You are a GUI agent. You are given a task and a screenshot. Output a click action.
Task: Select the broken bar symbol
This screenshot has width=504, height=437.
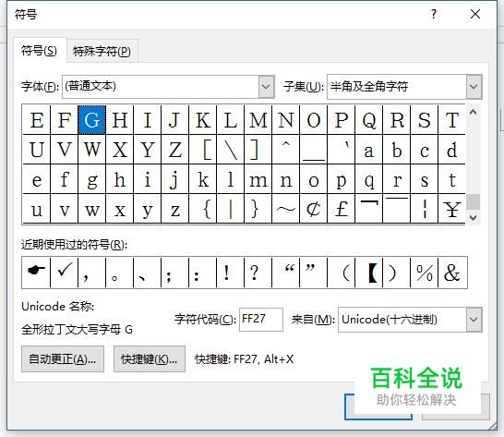point(424,209)
